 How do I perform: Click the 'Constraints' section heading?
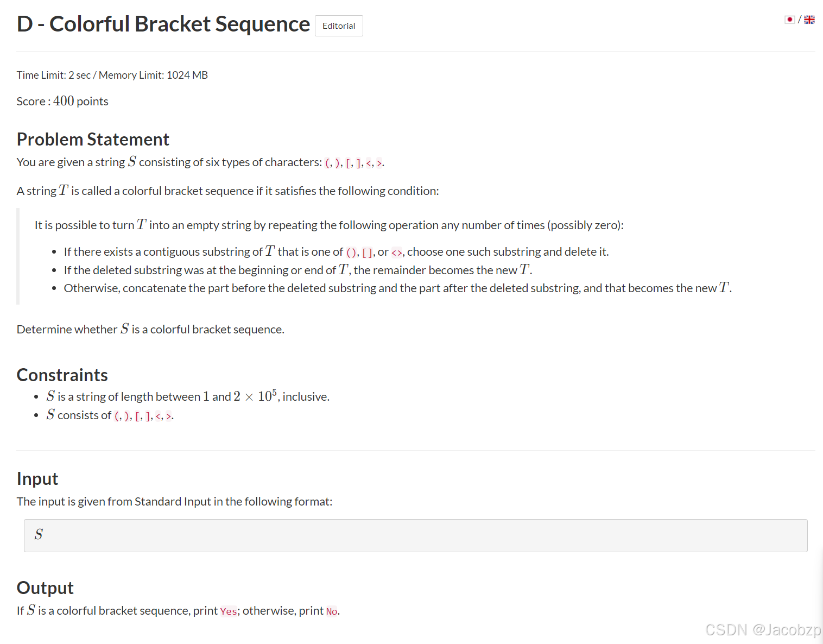pyautogui.click(x=62, y=375)
